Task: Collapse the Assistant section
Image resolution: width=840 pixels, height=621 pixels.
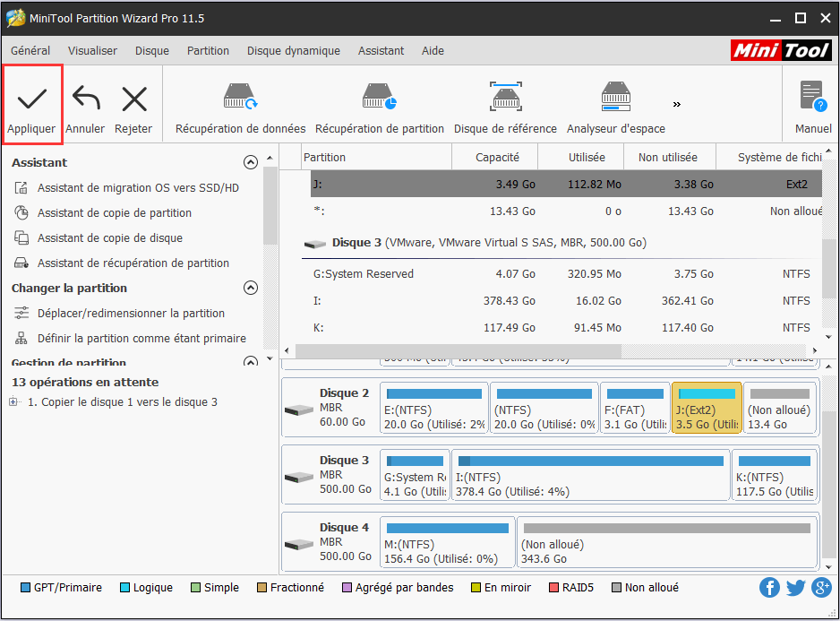Action: click(x=250, y=162)
